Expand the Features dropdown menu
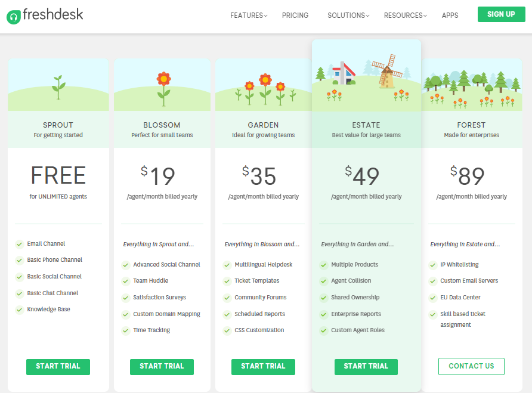Image resolution: width=532 pixels, height=393 pixels. 249,16
